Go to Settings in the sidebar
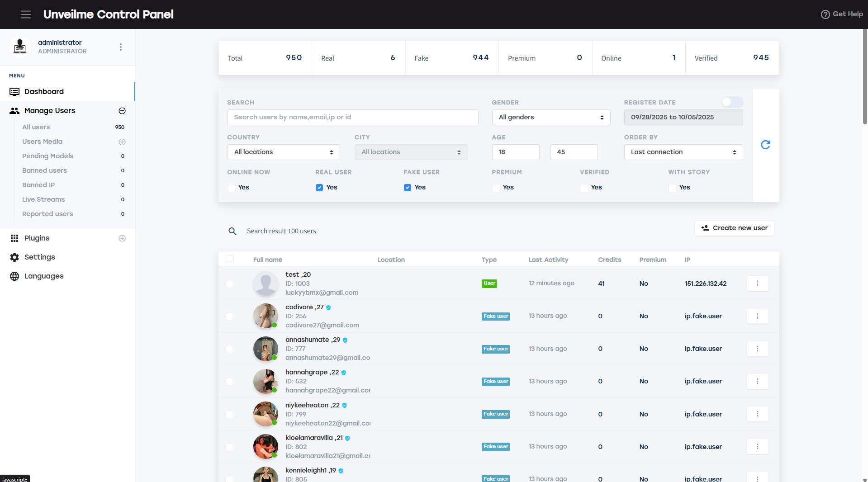 (x=39, y=257)
